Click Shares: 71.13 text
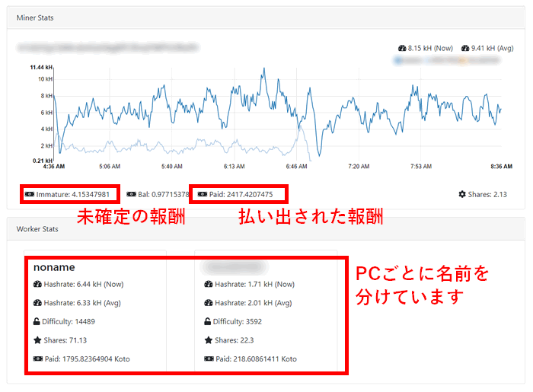533x392 pixels. click(x=65, y=340)
